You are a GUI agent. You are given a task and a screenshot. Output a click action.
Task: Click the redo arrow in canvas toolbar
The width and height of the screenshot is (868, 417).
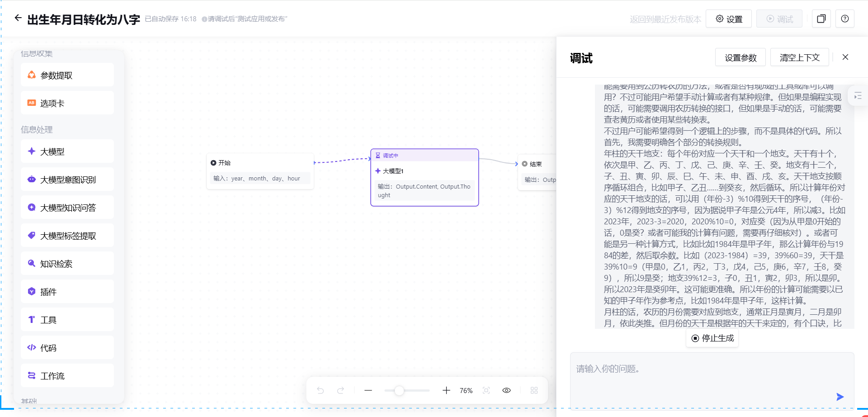coord(340,390)
